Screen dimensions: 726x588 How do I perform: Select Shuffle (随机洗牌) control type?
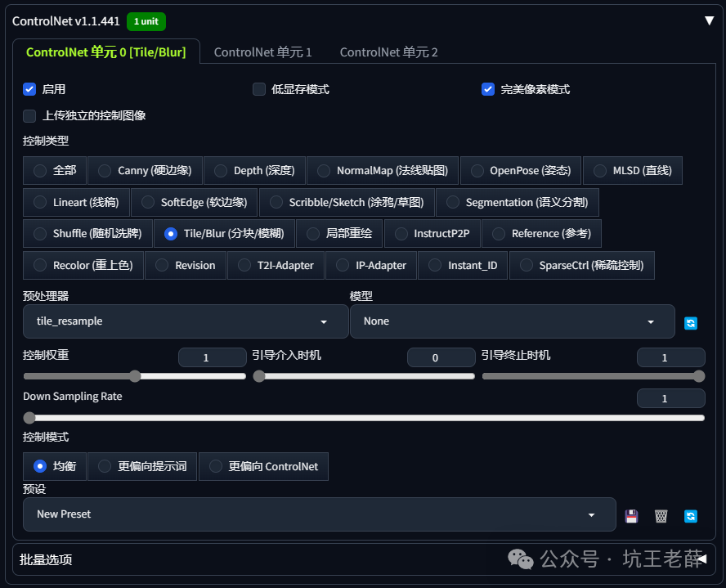point(87,233)
